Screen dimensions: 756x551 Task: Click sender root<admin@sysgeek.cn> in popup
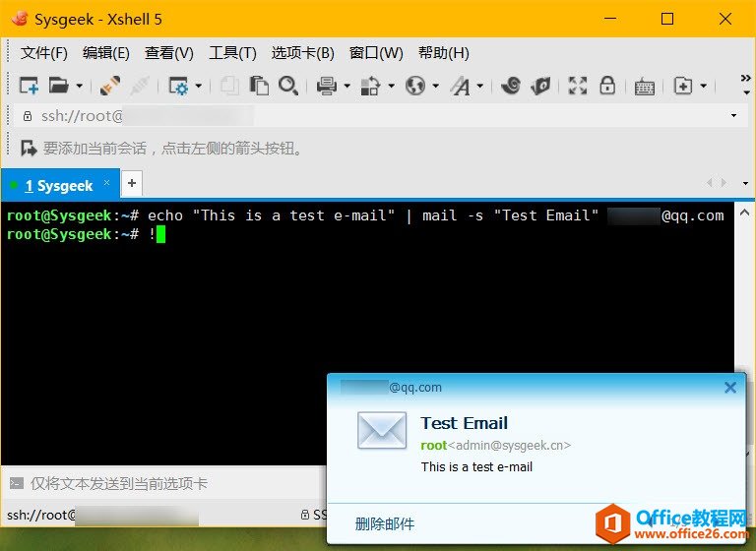pyautogui.click(x=496, y=446)
